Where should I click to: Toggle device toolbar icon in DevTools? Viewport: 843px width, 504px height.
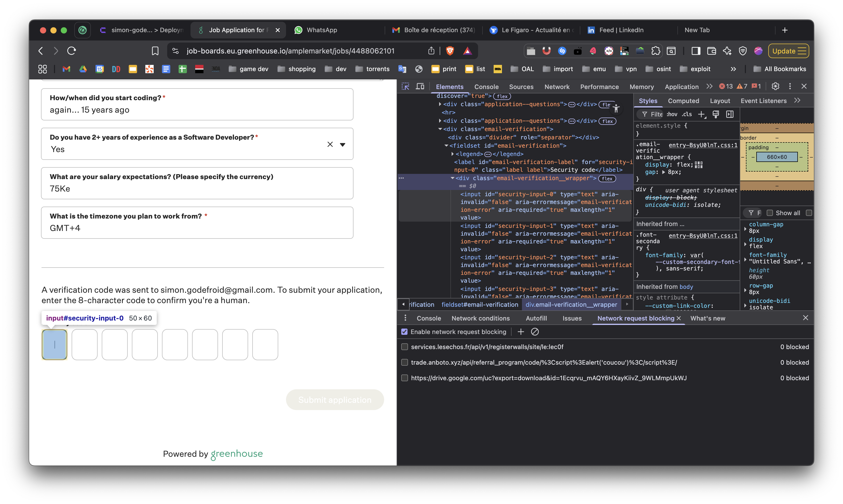tap(420, 87)
